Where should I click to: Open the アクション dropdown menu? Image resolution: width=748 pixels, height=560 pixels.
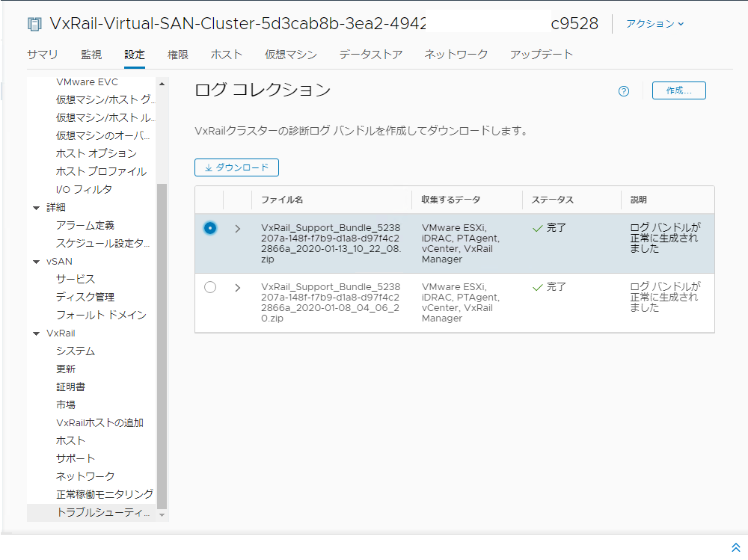(654, 23)
